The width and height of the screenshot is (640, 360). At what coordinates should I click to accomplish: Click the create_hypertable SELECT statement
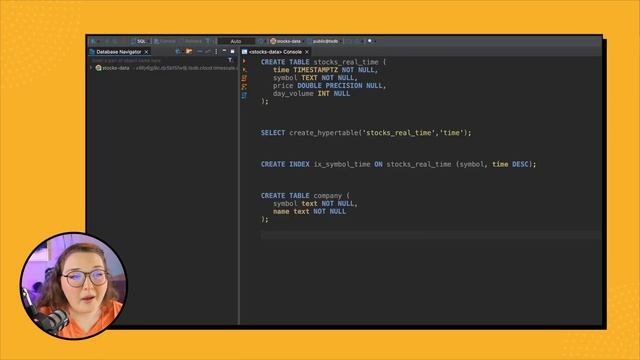click(x=366, y=133)
